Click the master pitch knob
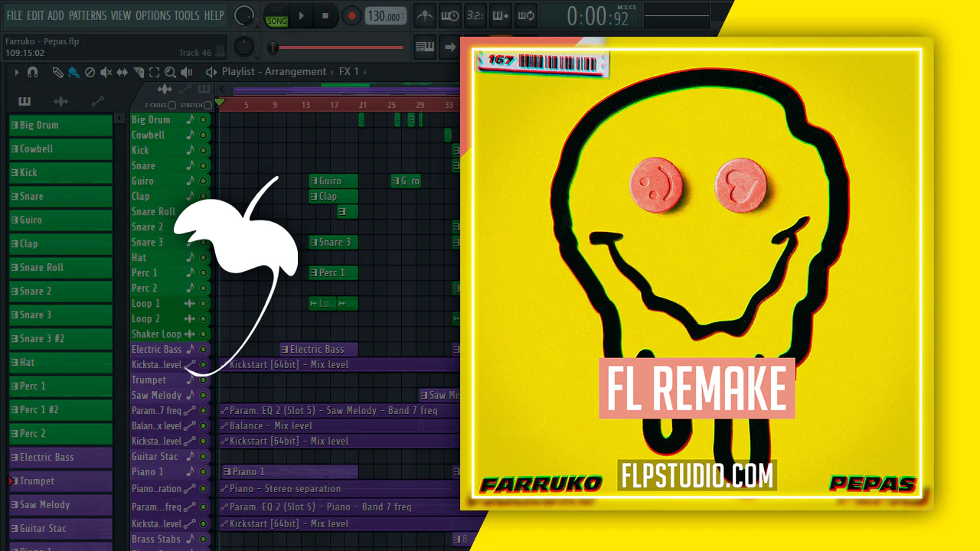This screenshot has height=551, width=980. [244, 47]
